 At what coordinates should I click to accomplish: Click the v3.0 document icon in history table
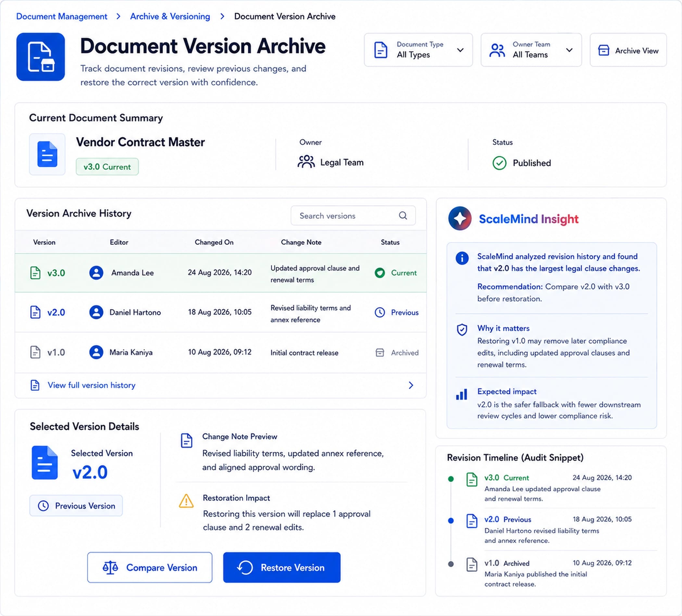coord(35,273)
